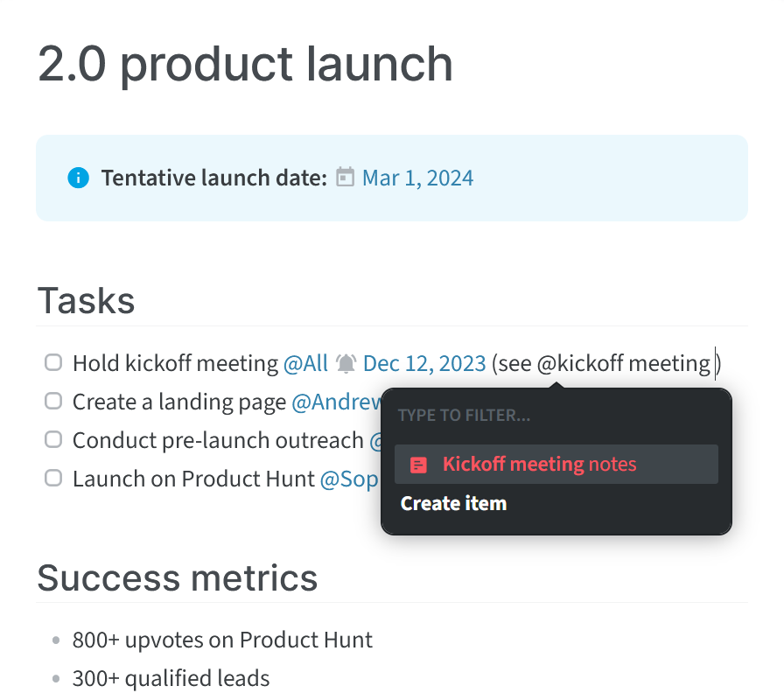Screen dimensions: 784x700
Task: Click the red document icon in popup
Action: coord(418,465)
